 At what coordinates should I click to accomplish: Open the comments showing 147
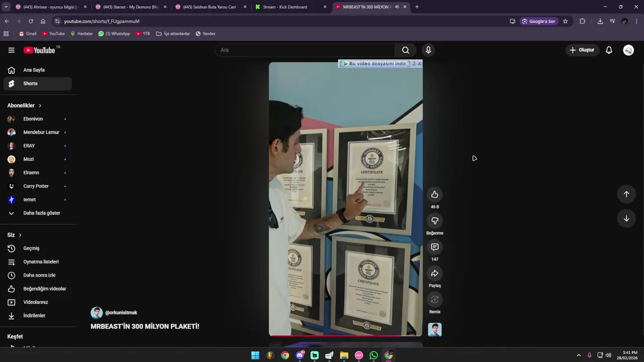click(435, 247)
